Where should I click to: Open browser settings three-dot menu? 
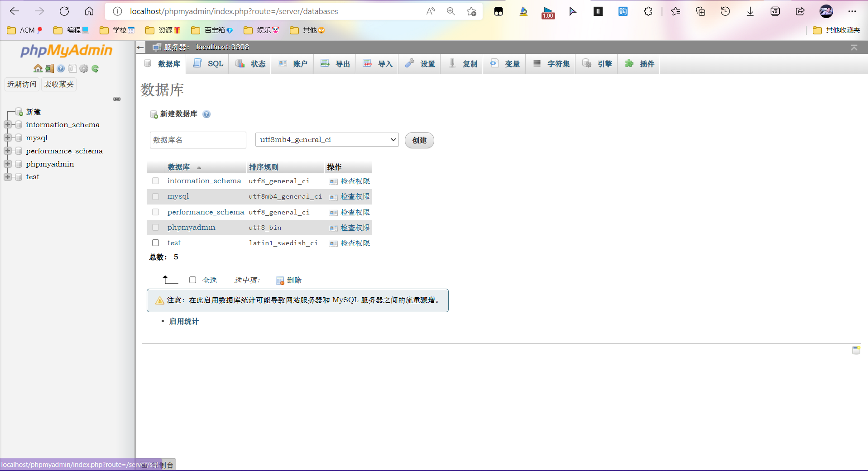tap(852, 11)
